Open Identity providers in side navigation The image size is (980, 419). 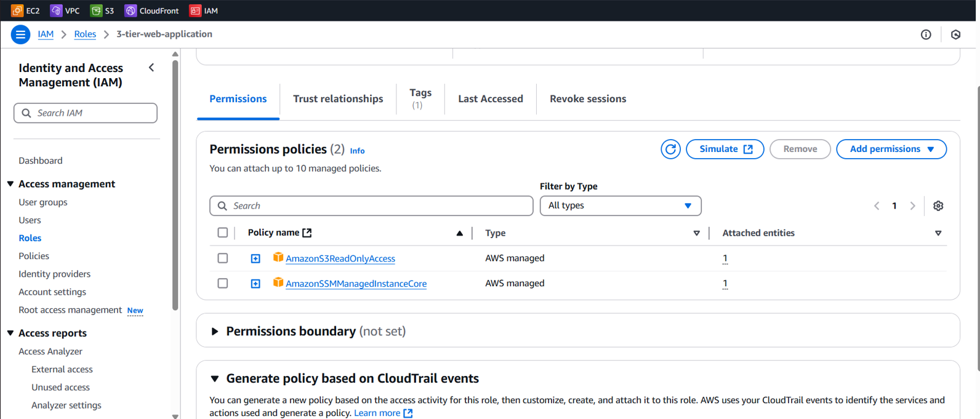(54, 274)
